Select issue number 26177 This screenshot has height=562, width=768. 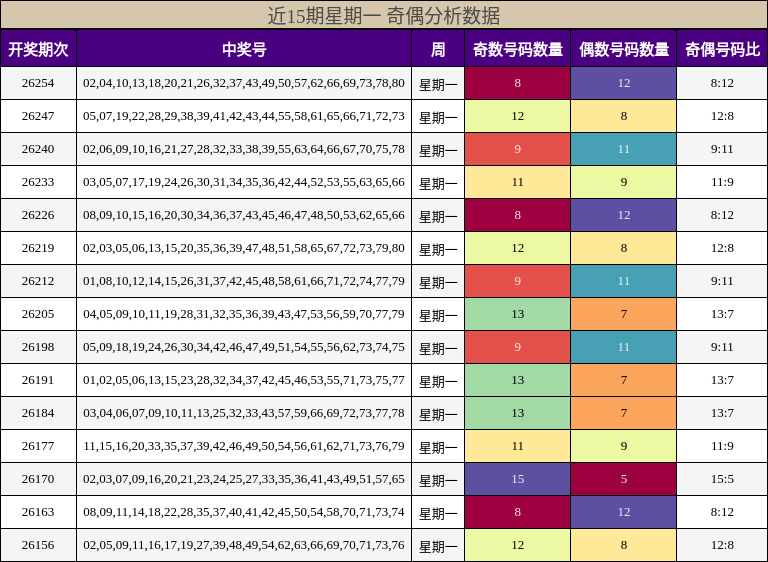(x=38, y=446)
